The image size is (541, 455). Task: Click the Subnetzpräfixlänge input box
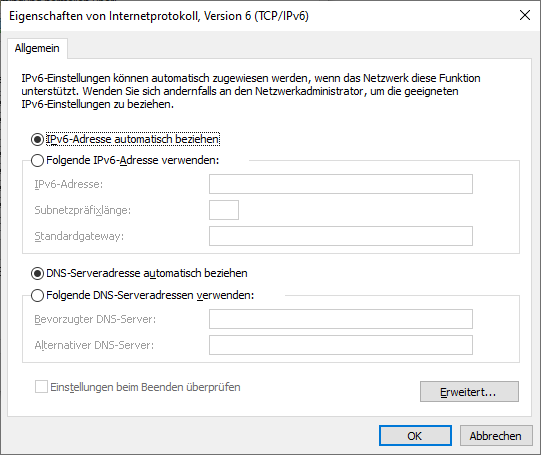tap(224, 210)
